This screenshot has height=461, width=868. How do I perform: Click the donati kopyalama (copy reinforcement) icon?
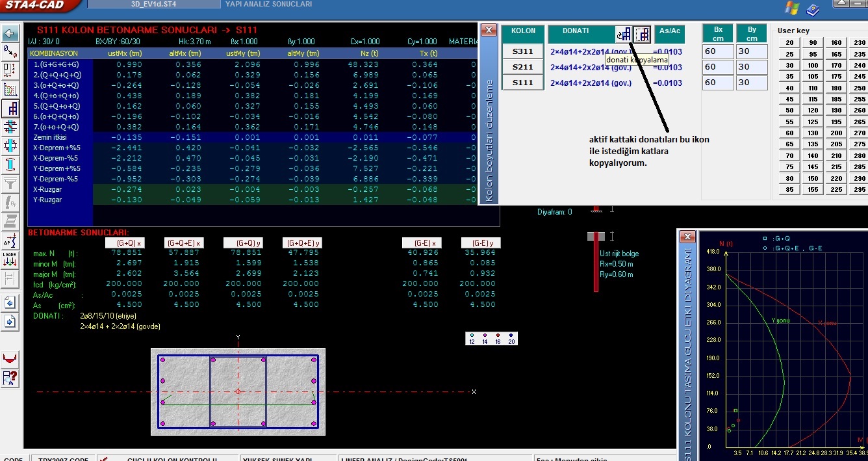[624, 34]
